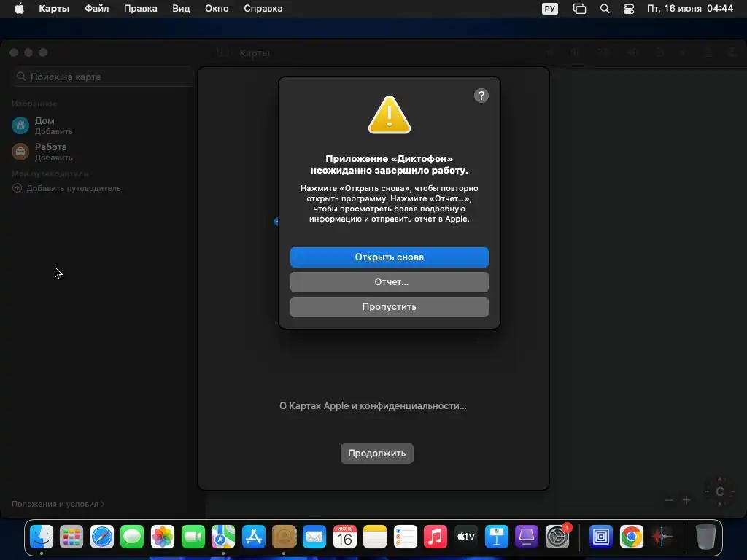Select Дом favorite in Maps sidebar
The height and width of the screenshot is (560, 747).
tap(43, 125)
